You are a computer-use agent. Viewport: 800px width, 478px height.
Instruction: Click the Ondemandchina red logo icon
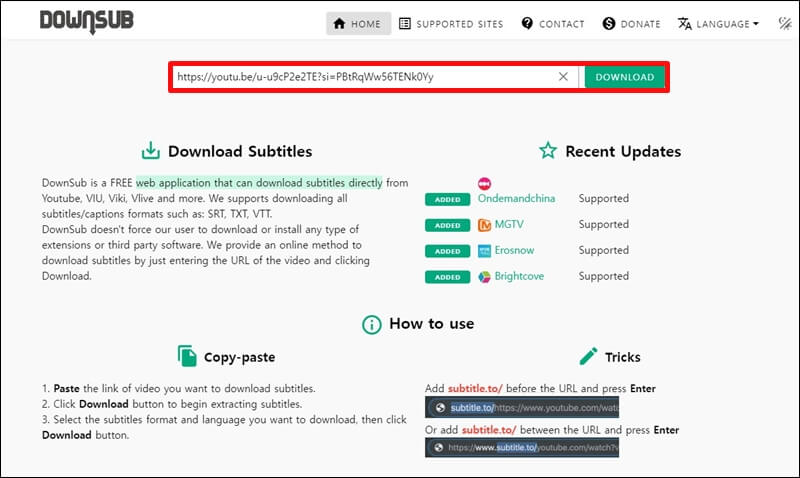pos(484,184)
